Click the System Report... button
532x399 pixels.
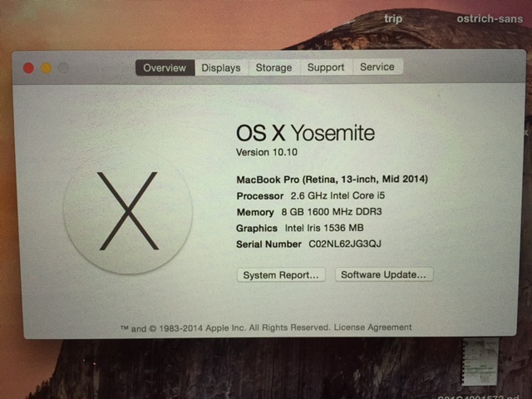[x=281, y=275]
